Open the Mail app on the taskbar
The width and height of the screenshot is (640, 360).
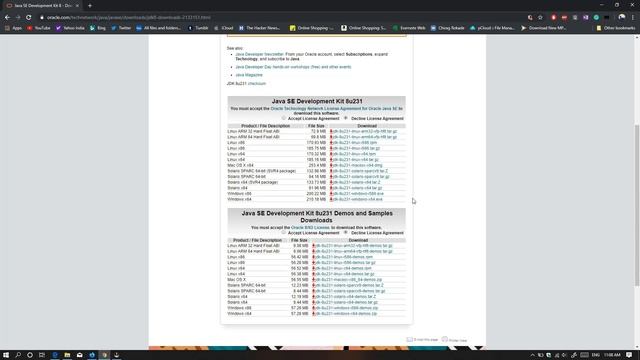(x=80, y=355)
